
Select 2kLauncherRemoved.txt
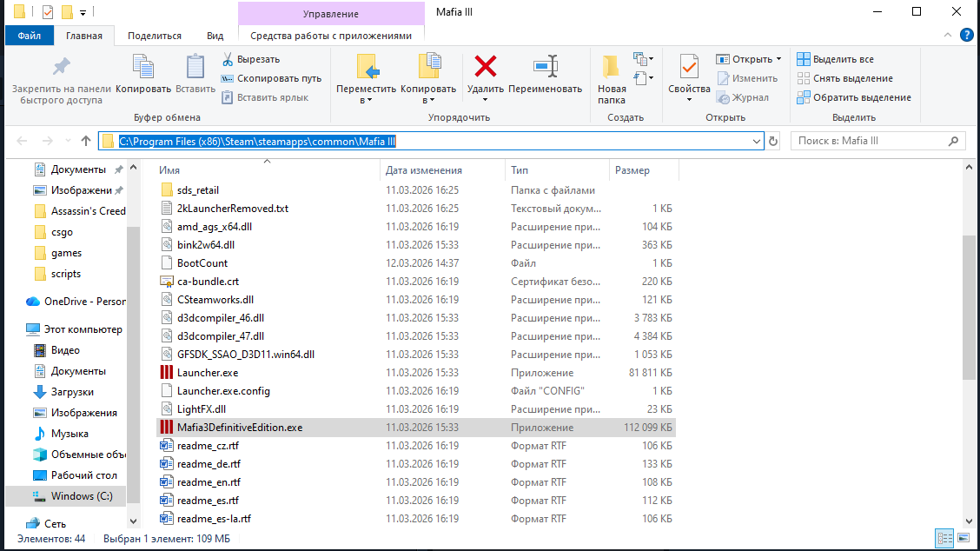[415, 209]
